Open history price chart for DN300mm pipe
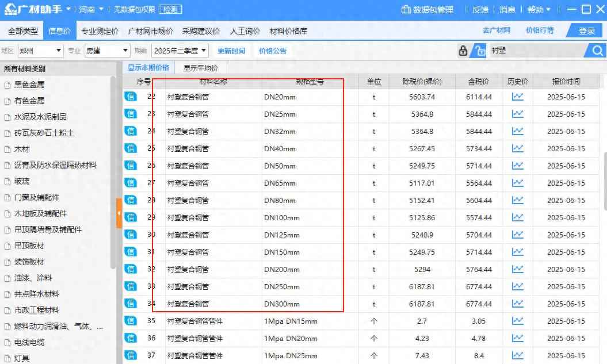This screenshot has width=607, height=364. point(517,304)
